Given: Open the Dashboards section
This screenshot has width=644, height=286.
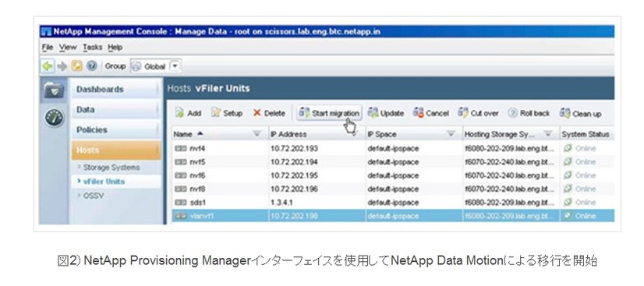Looking at the screenshot, I should coord(116,90).
